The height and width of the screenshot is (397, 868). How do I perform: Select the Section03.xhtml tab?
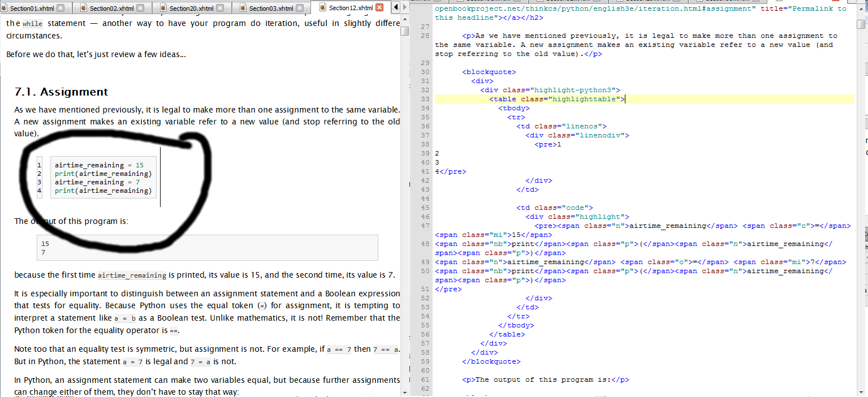tap(271, 8)
